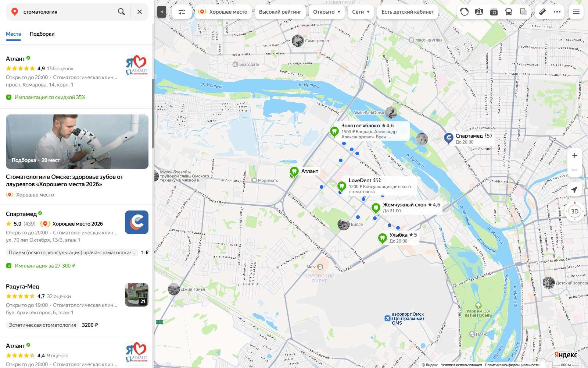Locate me with the arrow icon
This screenshot has width=588, height=368.
574,190
